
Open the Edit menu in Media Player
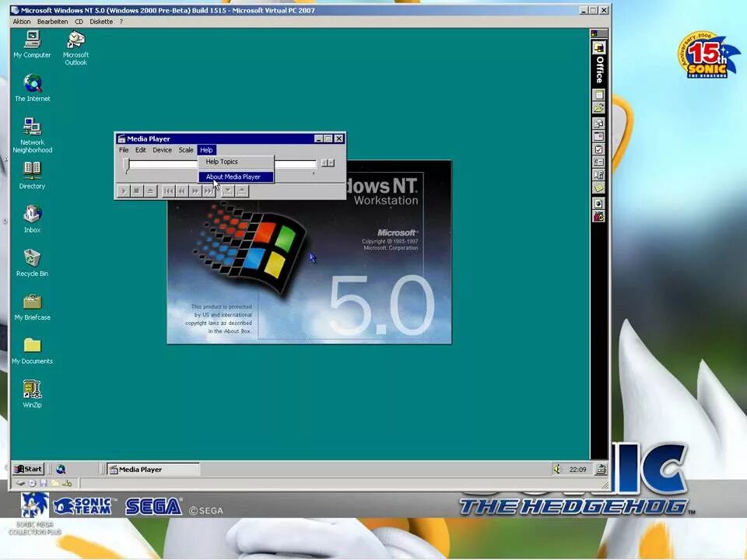(141, 150)
